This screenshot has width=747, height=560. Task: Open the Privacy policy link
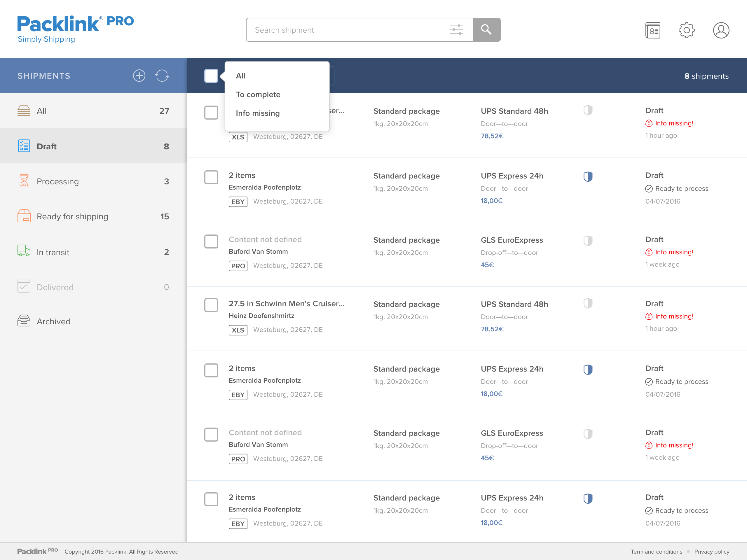coord(711,552)
